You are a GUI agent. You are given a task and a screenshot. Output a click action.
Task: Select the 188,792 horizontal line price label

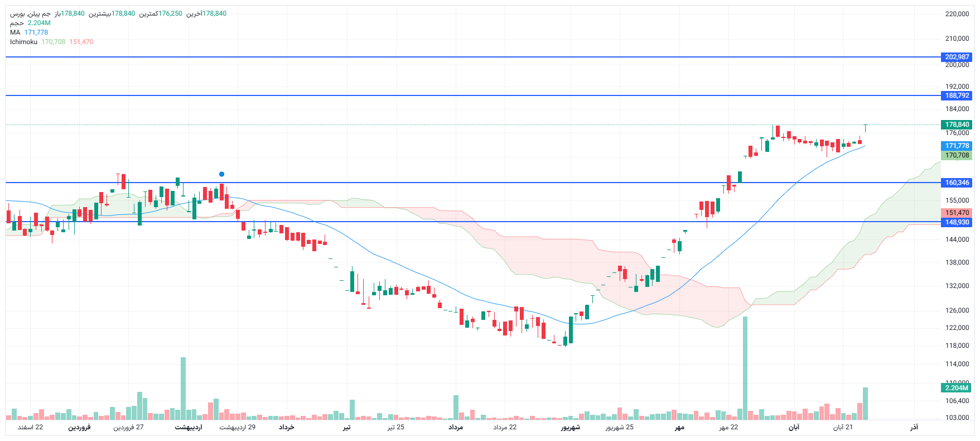coord(957,95)
